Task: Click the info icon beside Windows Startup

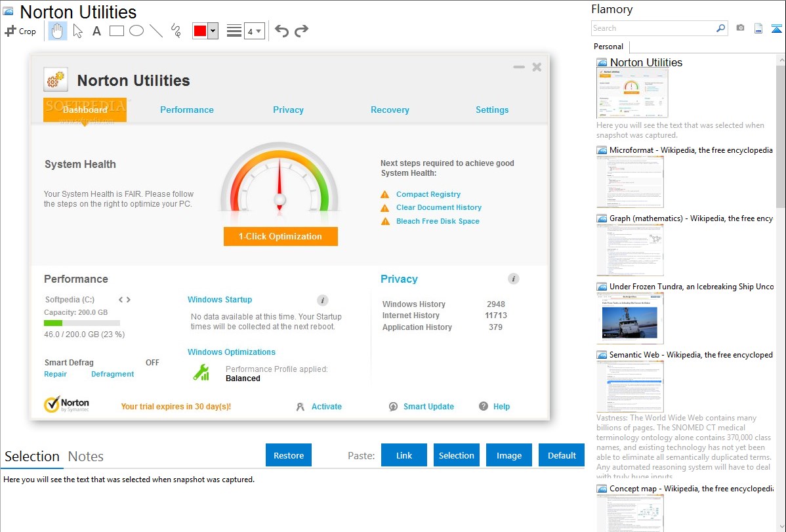Action: 323,300
